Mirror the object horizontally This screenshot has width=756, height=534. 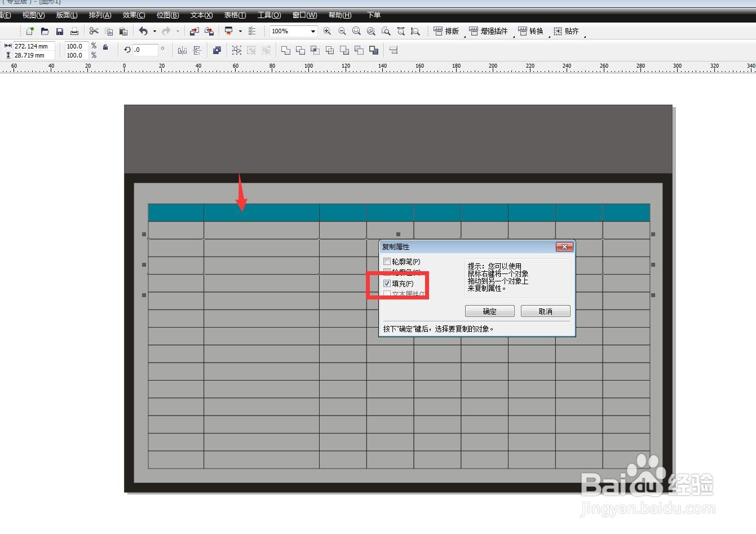pos(182,51)
